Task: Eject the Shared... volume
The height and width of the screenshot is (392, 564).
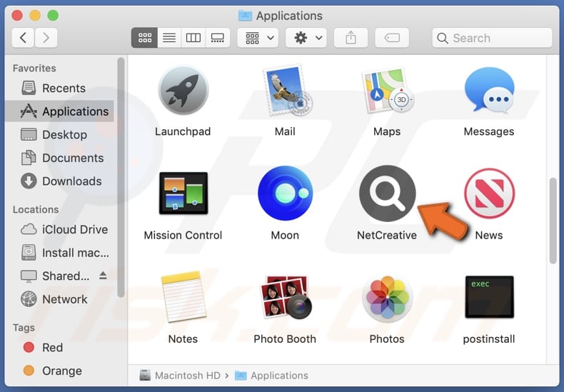Action: click(x=104, y=276)
